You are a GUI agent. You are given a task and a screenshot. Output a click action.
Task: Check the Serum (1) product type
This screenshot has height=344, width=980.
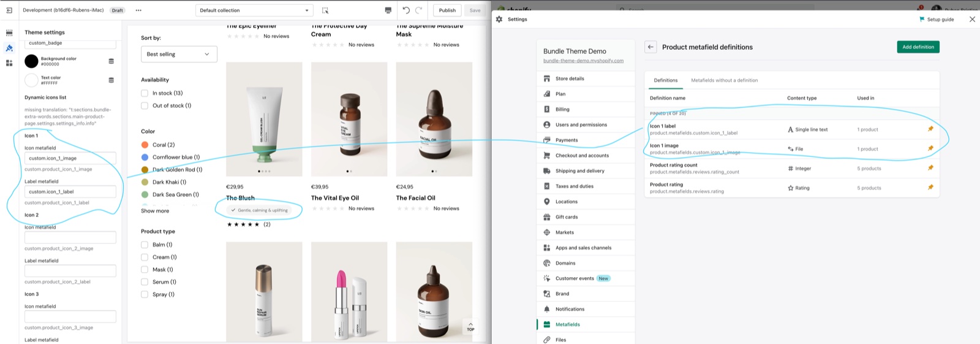click(145, 282)
